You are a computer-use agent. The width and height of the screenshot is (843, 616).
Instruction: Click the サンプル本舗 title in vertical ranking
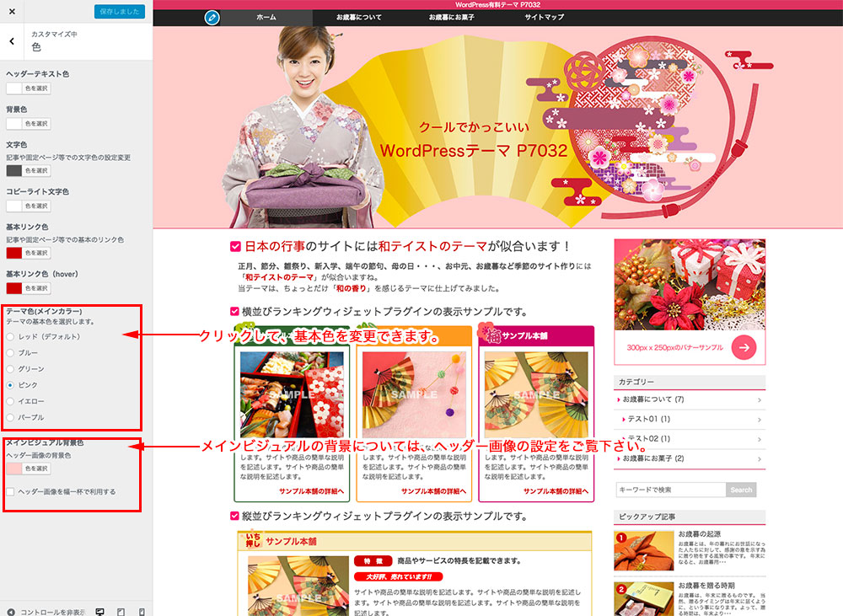[291, 541]
